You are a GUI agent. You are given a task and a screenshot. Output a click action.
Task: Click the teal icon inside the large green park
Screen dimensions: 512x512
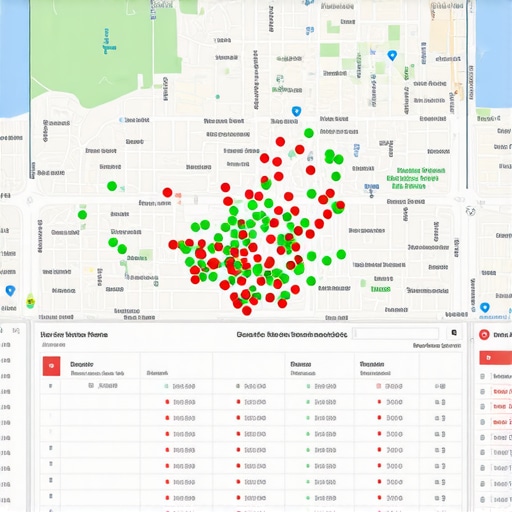point(109,42)
